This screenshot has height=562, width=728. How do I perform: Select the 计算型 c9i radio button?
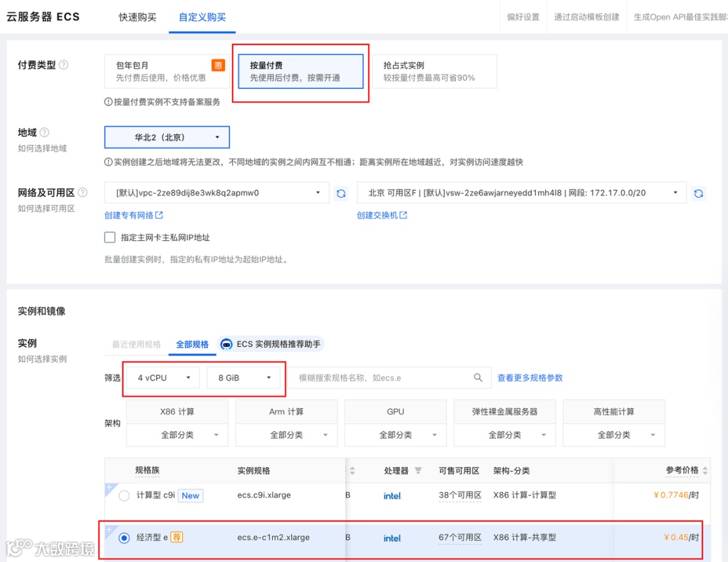point(124,495)
